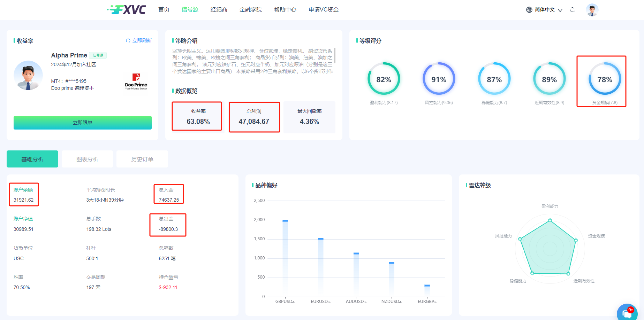Click the XVC logo

point(127,9)
